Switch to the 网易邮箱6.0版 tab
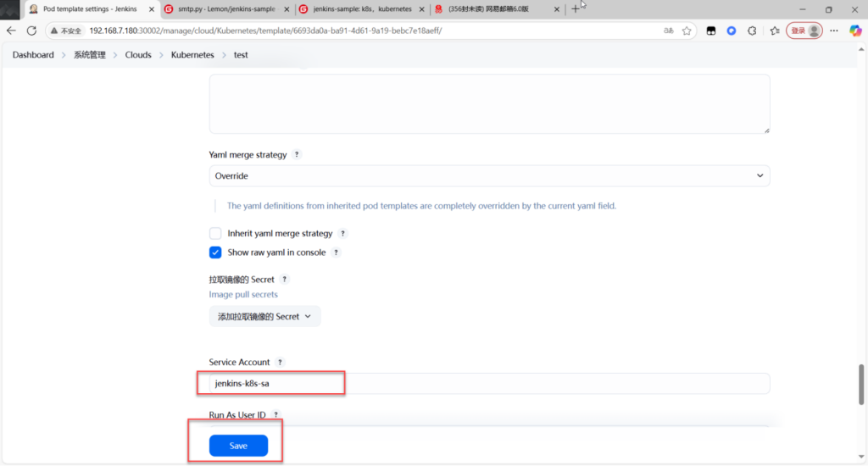868x466 pixels. click(x=497, y=8)
